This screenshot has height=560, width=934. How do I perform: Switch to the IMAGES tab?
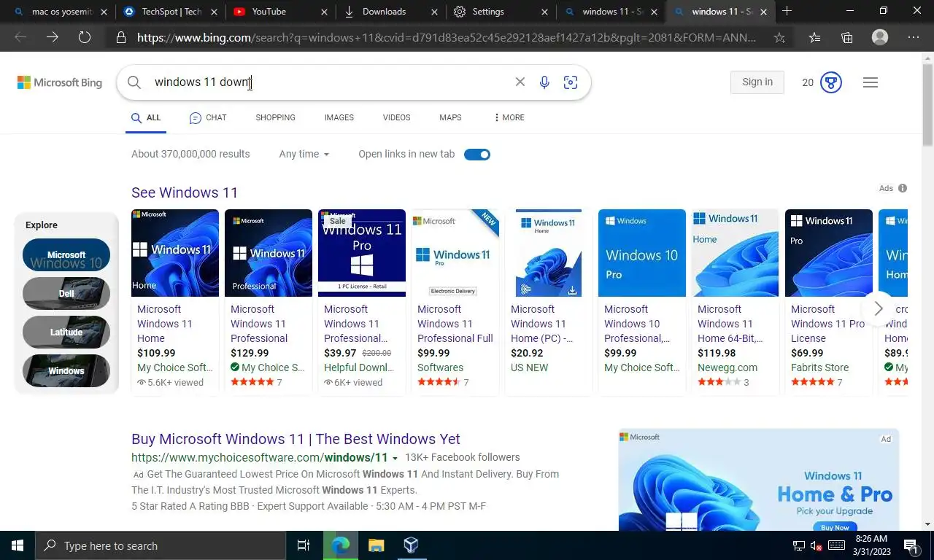tap(339, 117)
